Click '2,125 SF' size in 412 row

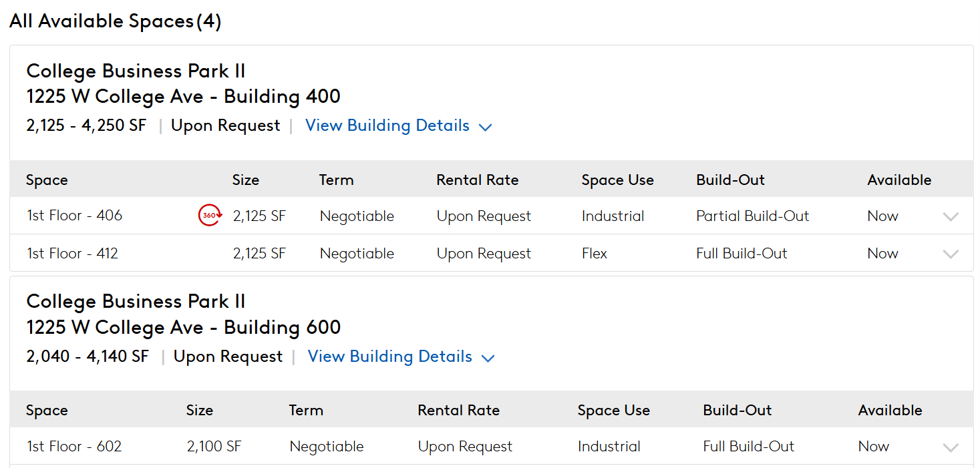(259, 253)
